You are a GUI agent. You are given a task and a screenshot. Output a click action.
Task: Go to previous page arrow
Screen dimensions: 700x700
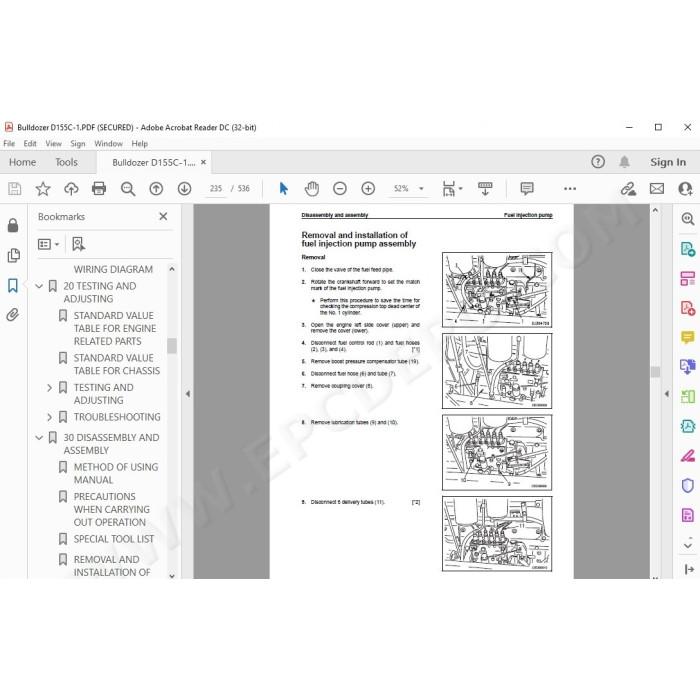(x=156, y=189)
